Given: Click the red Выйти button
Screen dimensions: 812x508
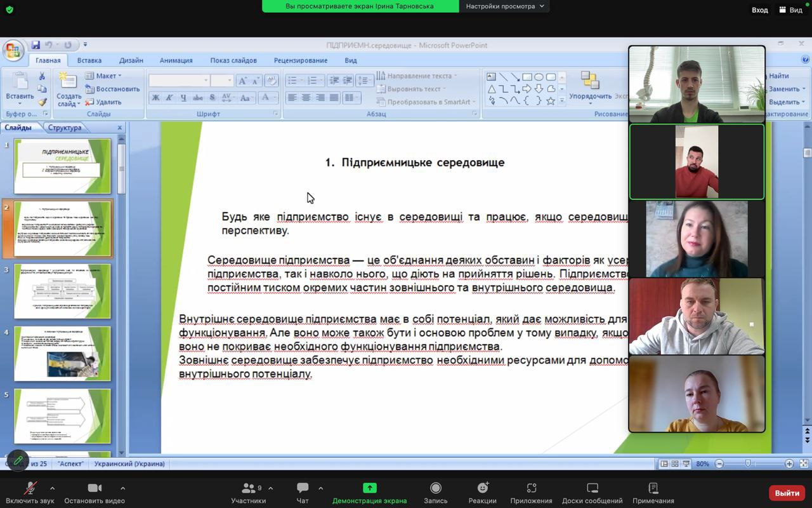Looking at the screenshot, I should [x=787, y=493].
